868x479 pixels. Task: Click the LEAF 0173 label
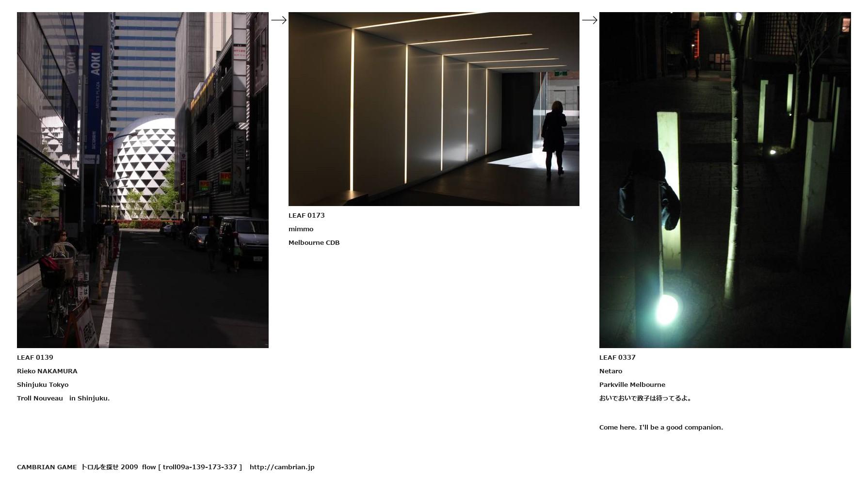(x=306, y=215)
